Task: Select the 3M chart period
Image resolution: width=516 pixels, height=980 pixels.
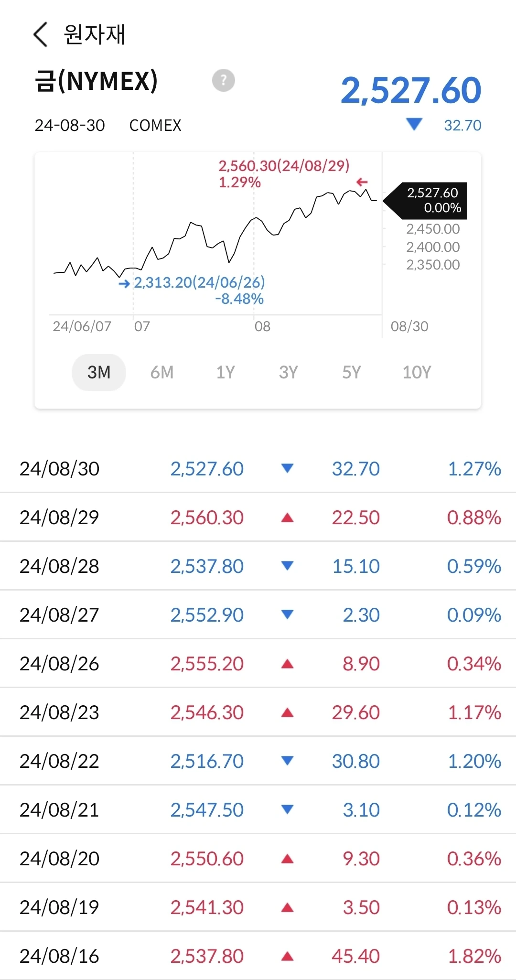Action: coord(99,372)
